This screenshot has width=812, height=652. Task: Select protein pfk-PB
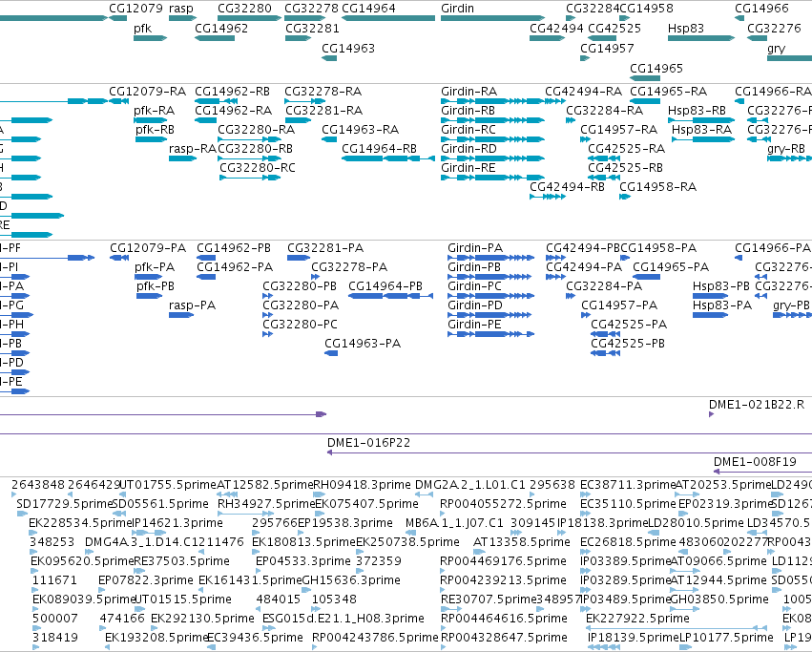(x=149, y=296)
